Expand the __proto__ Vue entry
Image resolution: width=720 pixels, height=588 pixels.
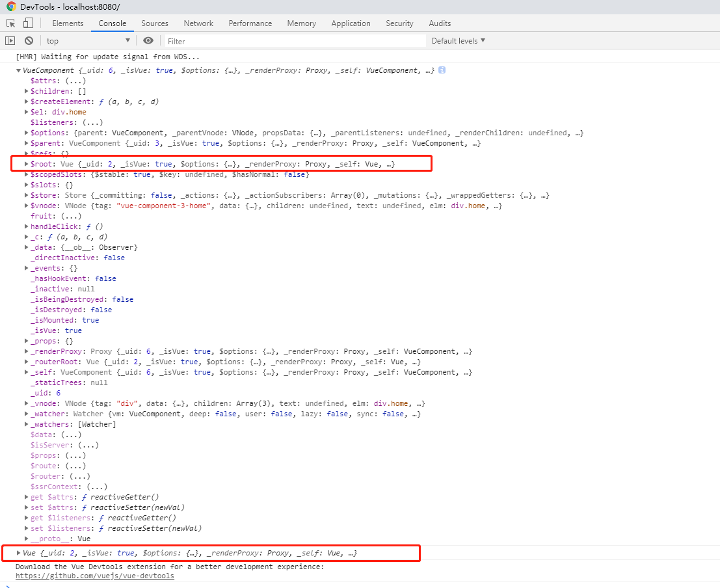(x=26, y=539)
